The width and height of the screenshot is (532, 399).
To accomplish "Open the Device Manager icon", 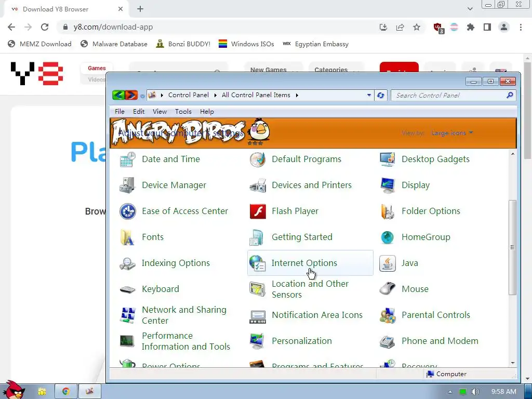I will coord(128,185).
